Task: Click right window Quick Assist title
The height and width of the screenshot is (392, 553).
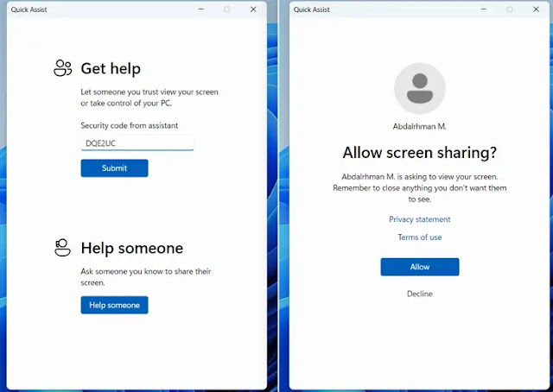Action: click(x=312, y=9)
